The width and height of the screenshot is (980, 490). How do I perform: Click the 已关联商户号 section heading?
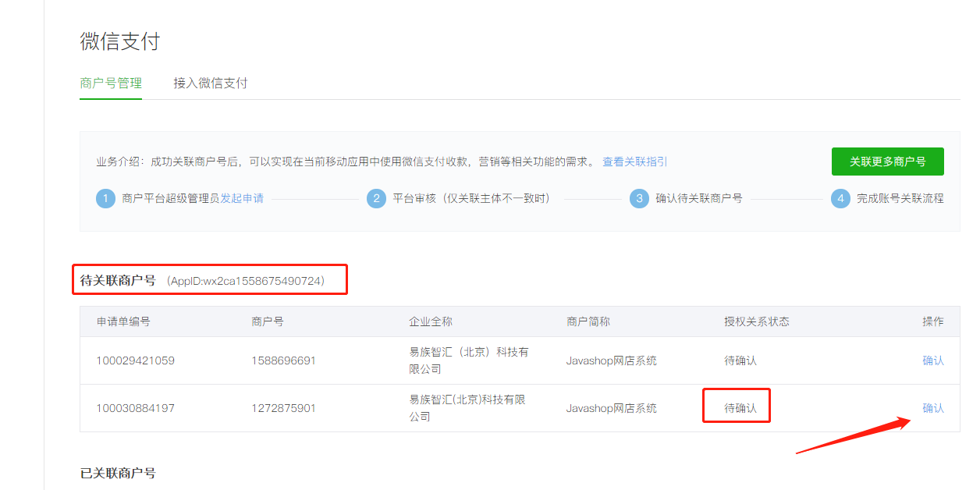click(118, 473)
